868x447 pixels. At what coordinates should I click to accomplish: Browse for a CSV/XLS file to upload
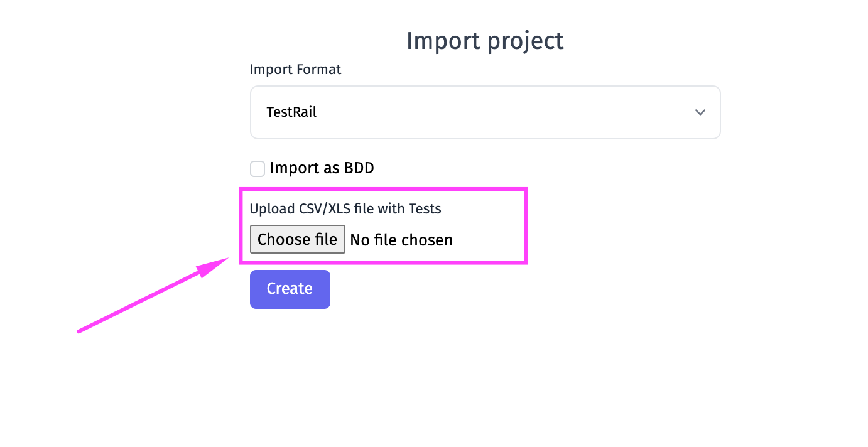(x=298, y=239)
